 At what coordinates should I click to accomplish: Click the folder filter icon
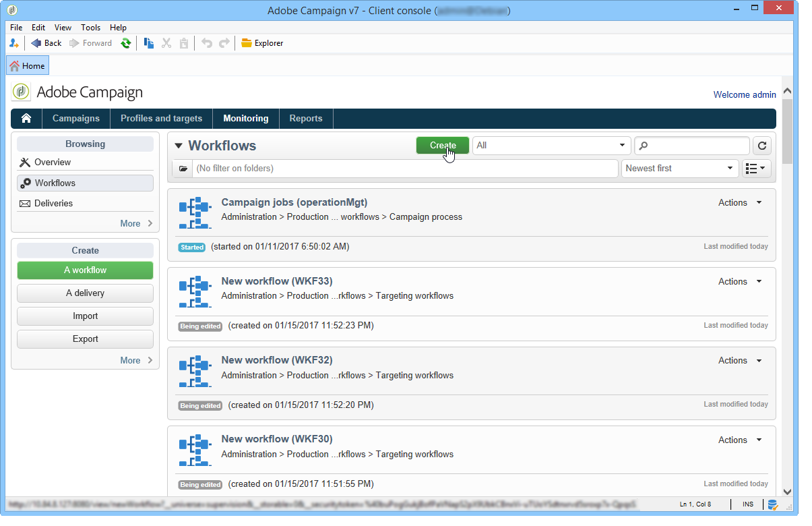click(x=183, y=169)
